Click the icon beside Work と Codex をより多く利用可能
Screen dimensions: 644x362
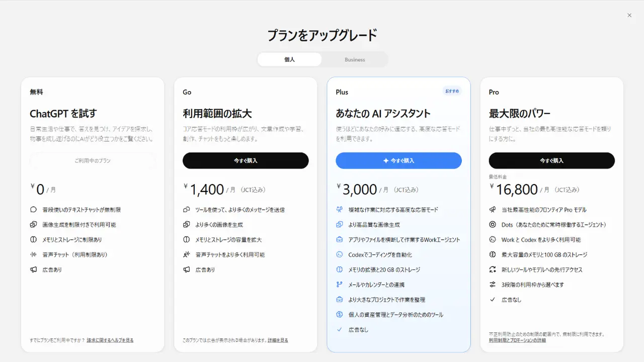(493, 240)
